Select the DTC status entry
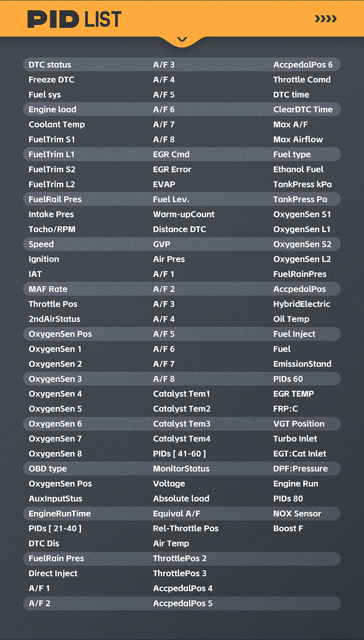This screenshot has width=364, height=640. 50,65
